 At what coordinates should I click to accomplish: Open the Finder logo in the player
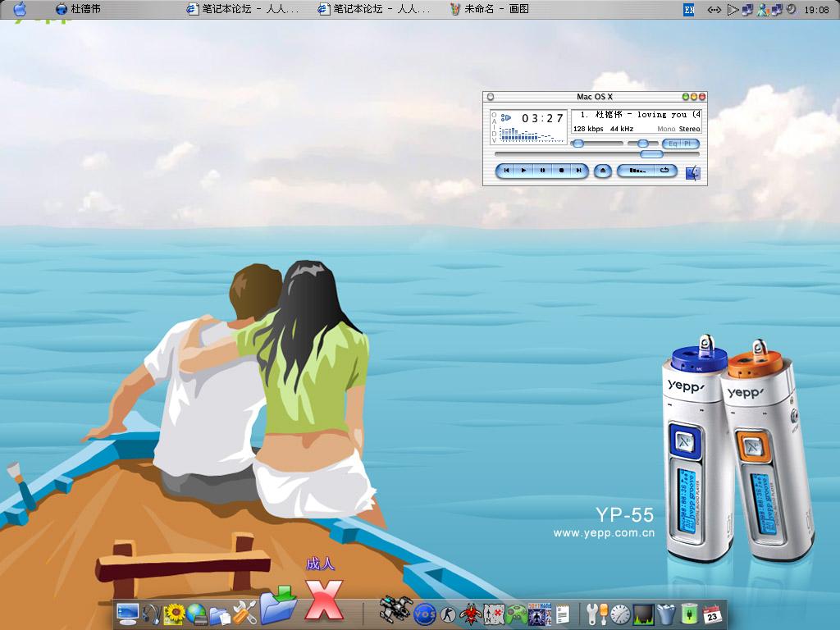(693, 172)
